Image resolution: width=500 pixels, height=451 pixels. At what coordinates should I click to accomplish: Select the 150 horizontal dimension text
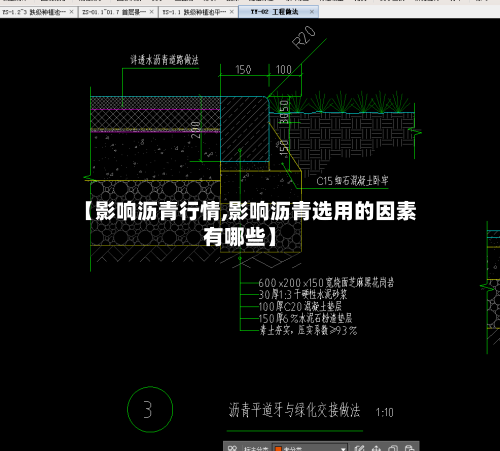click(243, 70)
